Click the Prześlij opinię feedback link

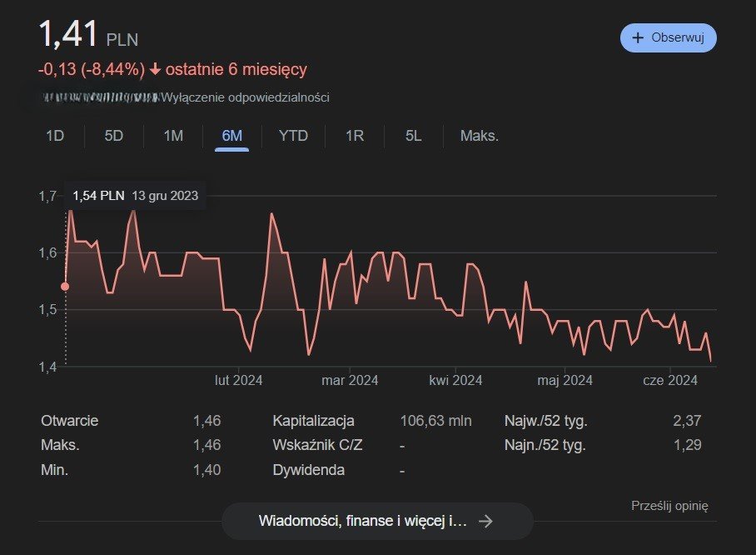coord(669,505)
